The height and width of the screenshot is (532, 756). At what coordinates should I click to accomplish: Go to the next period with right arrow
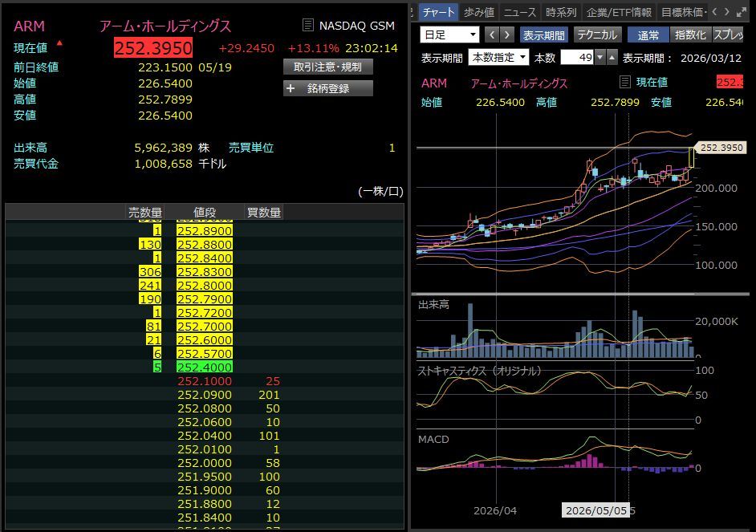click(x=506, y=35)
